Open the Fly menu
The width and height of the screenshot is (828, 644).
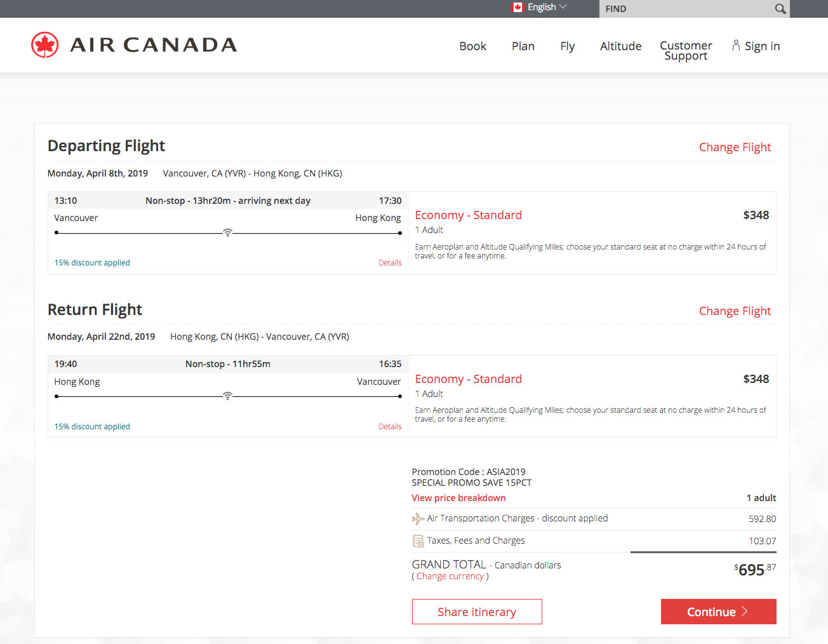click(567, 46)
